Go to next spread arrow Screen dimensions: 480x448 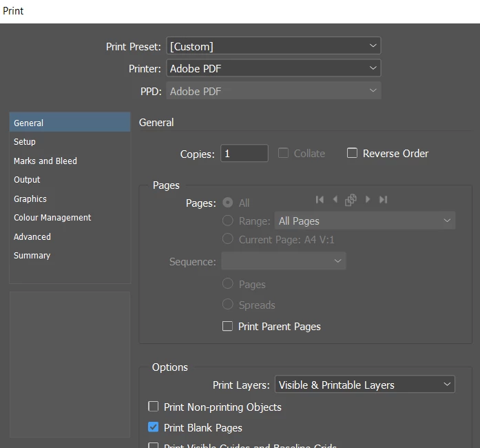tap(368, 199)
